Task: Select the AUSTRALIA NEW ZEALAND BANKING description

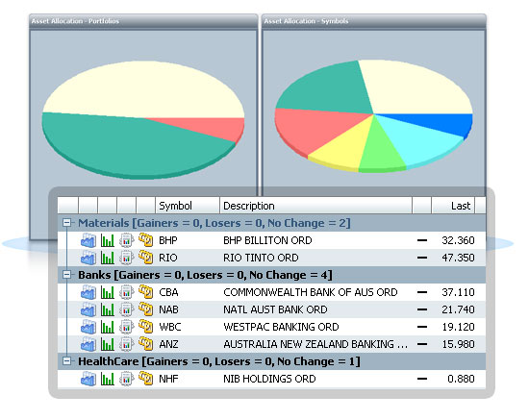Action: [x=315, y=344]
